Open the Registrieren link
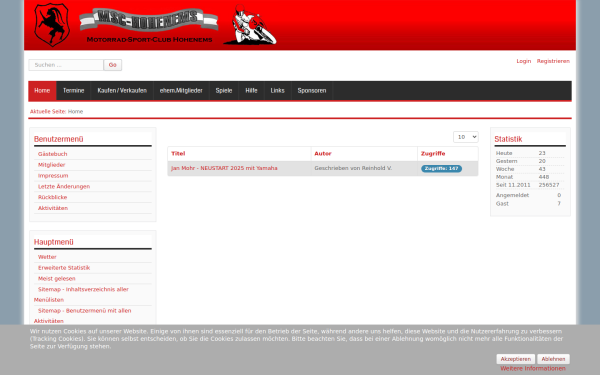The width and height of the screenshot is (600, 375). [553, 61]
